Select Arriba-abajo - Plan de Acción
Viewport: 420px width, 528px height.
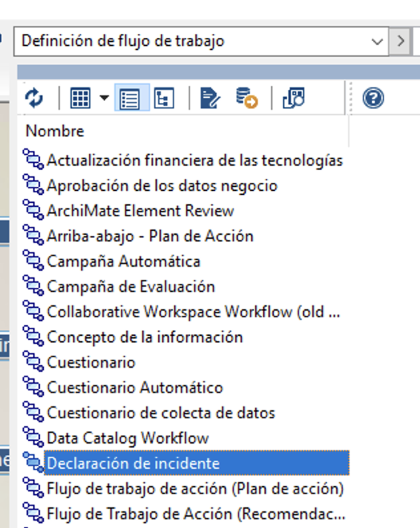point(150,236)
